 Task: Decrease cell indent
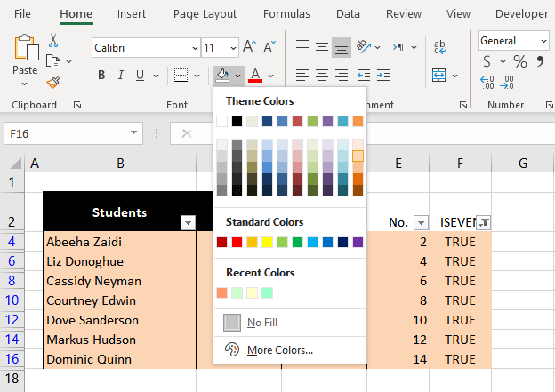click(364, 75)
